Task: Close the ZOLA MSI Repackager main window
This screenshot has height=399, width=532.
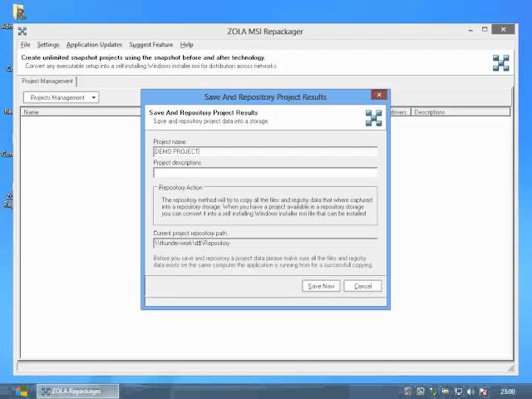Action: (x=503, y=30)
